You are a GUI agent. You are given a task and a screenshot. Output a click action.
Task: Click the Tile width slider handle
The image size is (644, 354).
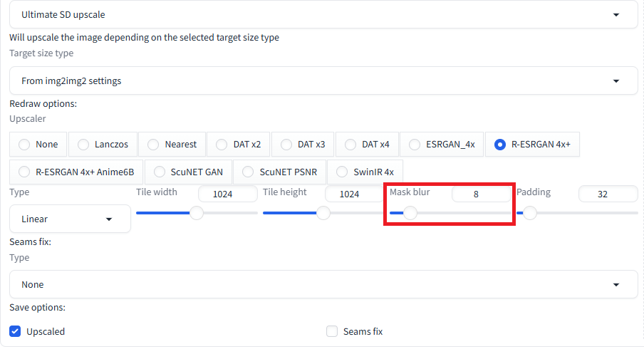197,213
